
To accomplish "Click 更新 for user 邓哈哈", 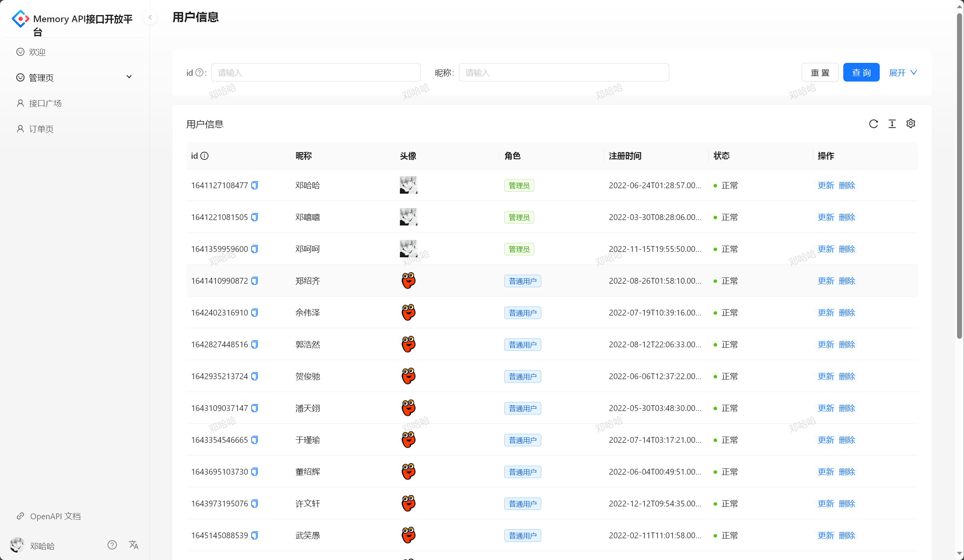I will coord(826,186).
